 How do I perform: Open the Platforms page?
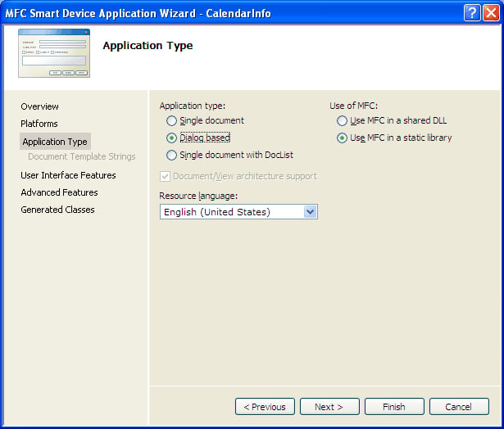click(39, 124)
